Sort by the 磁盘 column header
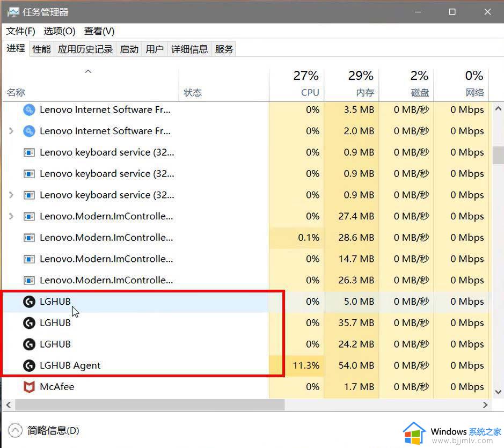The height and width of the screenshot is (448, 504). click(x=407, y=85)
